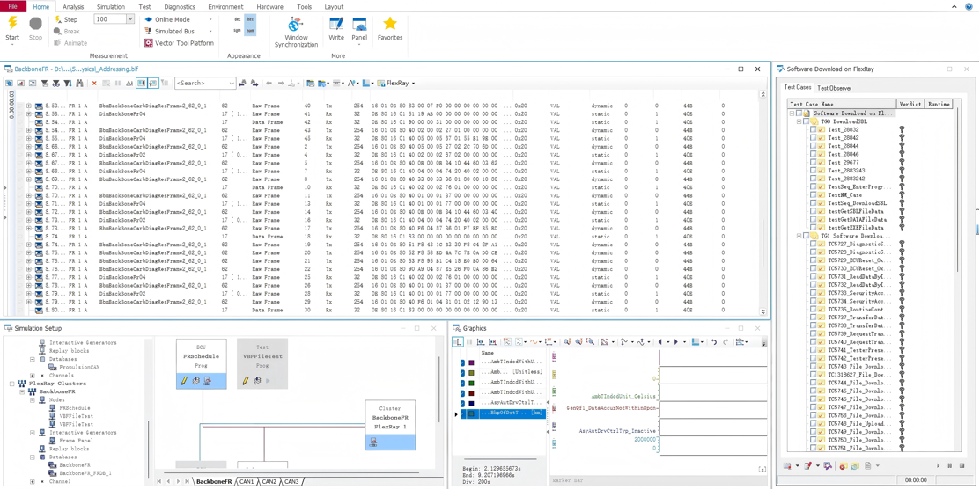
Task: Click the red delete X in trace toolbar
Action: pyautogui.click(x=94, y=83)
